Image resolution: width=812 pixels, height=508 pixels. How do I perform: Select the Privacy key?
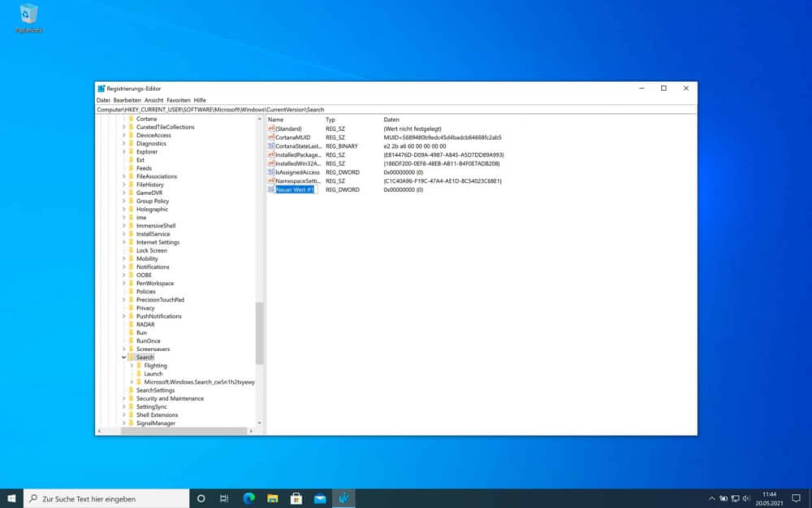pyautogui.click(x=145, y=308)
